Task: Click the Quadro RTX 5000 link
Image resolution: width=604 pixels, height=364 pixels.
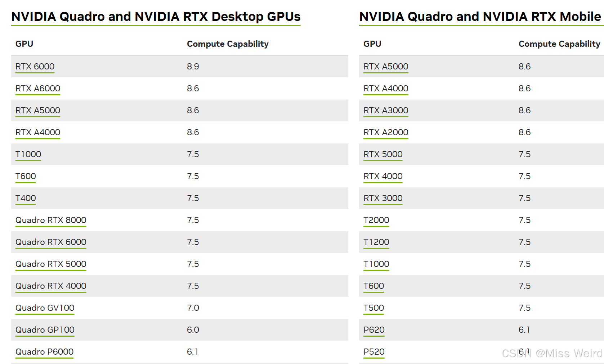Action: (x=51, y=264)
